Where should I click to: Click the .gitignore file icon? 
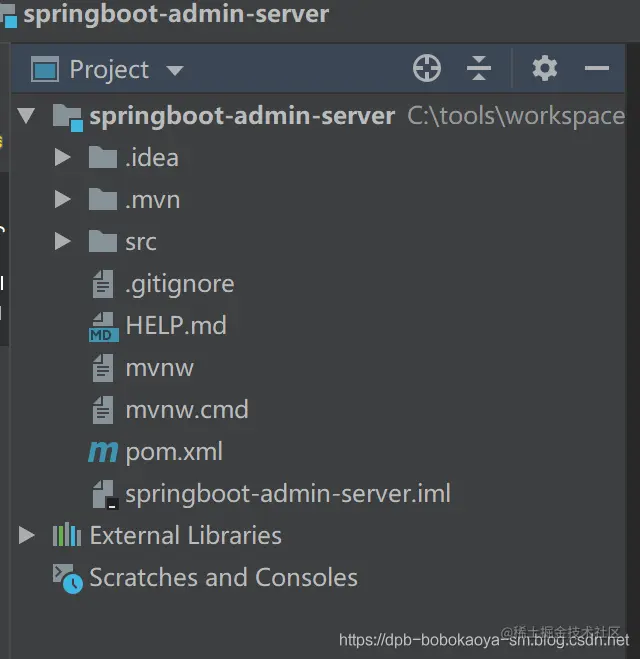tap(103, 284)
